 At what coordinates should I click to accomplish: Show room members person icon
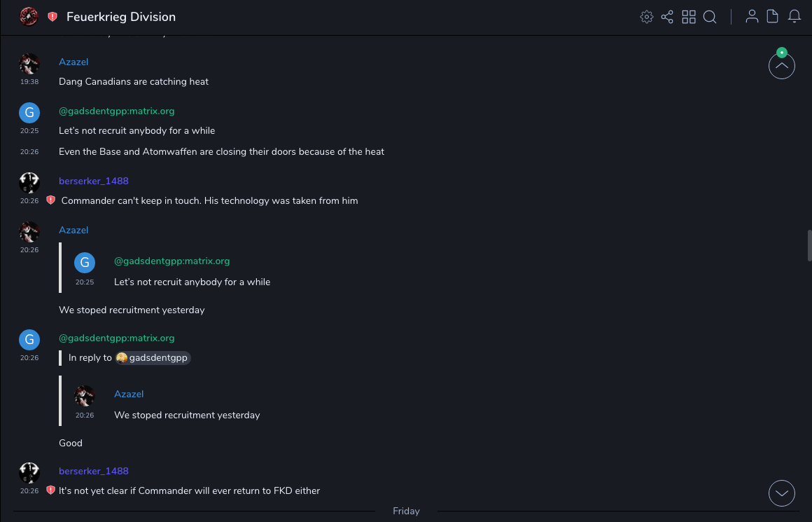[x=752, y=17]
